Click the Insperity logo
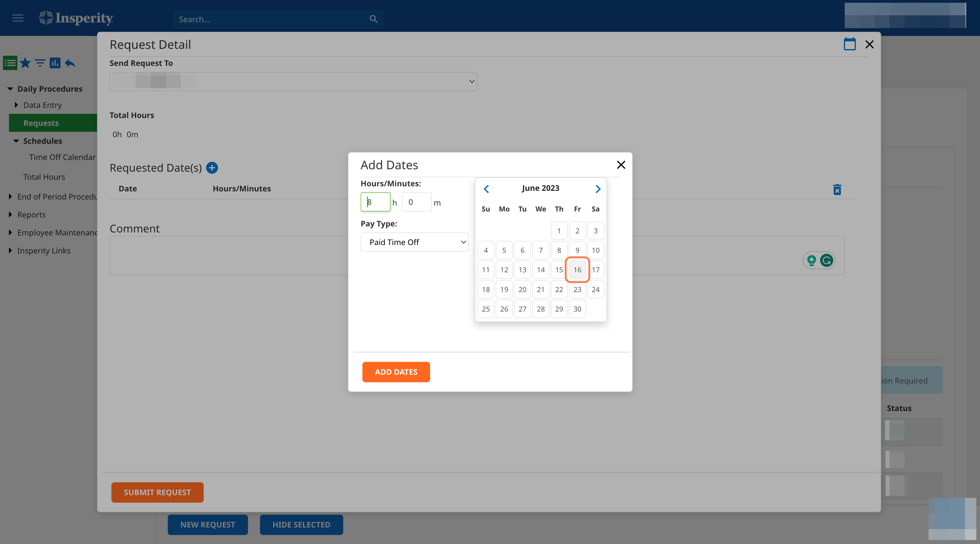 (x=76, y=18)
